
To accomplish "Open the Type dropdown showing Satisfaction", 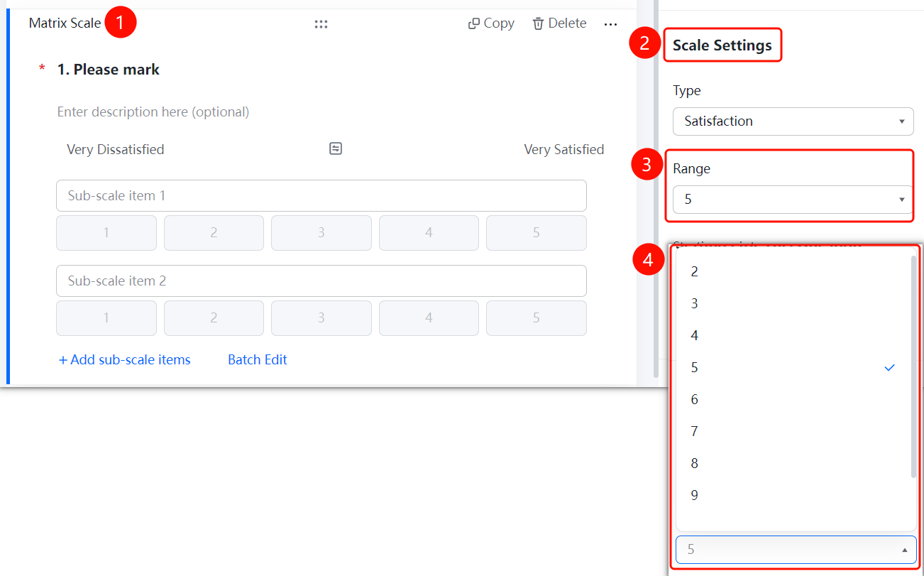I will (x=793, y=121).
